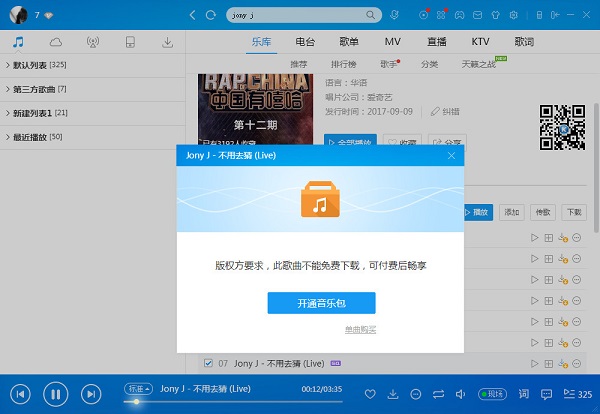The width and height of the screenshot is (600, 414).
Task: Seek on the song progress slider
Action: click(233, 402)
